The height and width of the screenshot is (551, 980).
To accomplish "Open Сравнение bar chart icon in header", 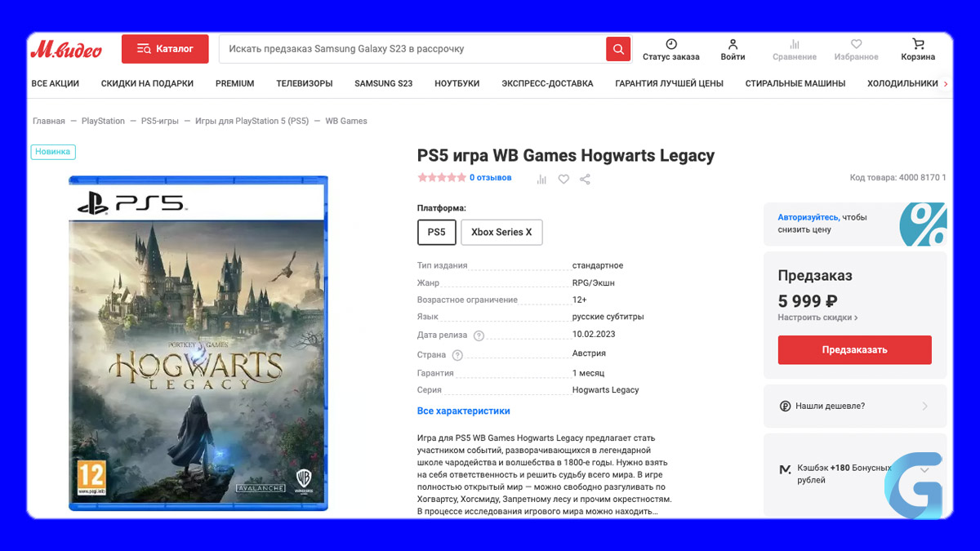I will 795,44.
